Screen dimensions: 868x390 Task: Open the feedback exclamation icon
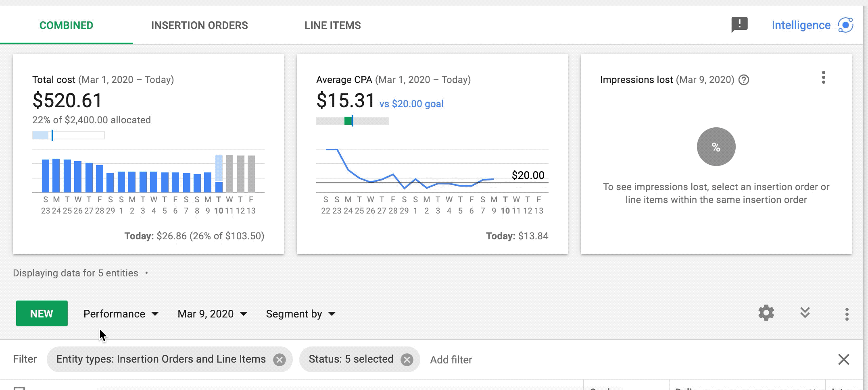tap(739, 25)
